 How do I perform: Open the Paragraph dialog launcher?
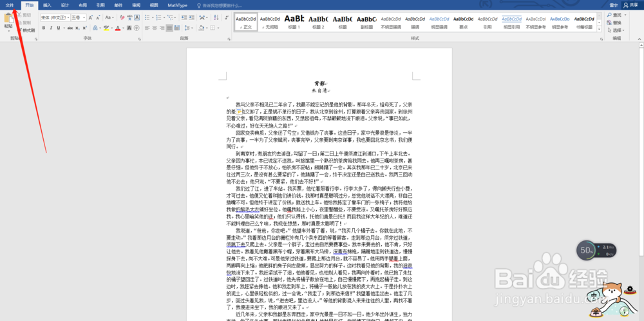click(x=229, y=39)
